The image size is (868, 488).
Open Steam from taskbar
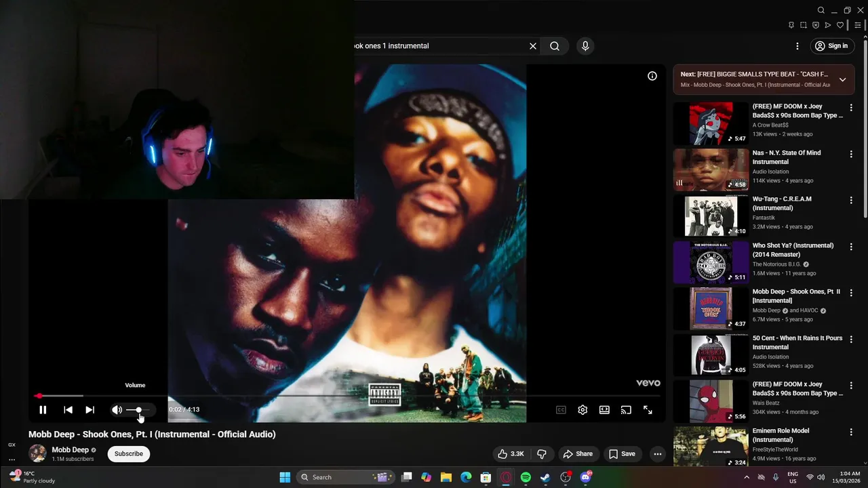click(545, 477)
